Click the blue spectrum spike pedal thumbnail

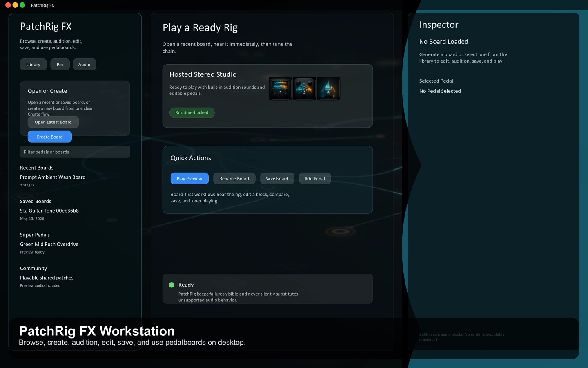click(x=328, y=88)
